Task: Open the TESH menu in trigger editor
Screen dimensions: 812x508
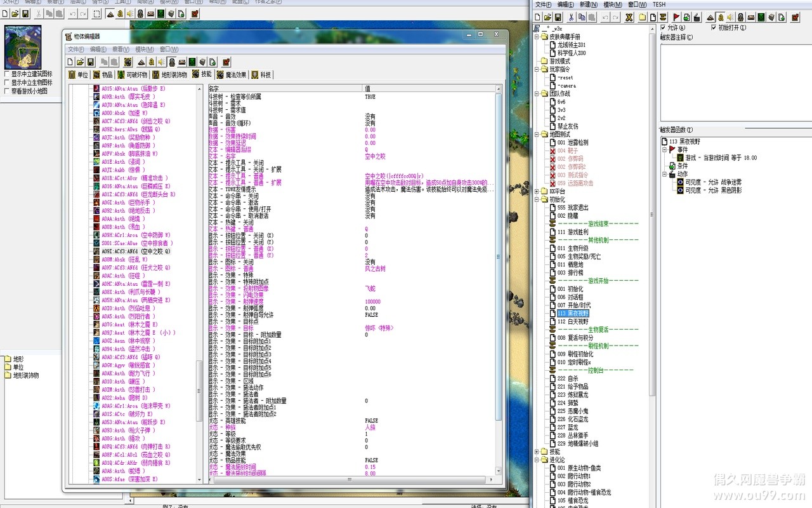Action: (x=659, y=4)
